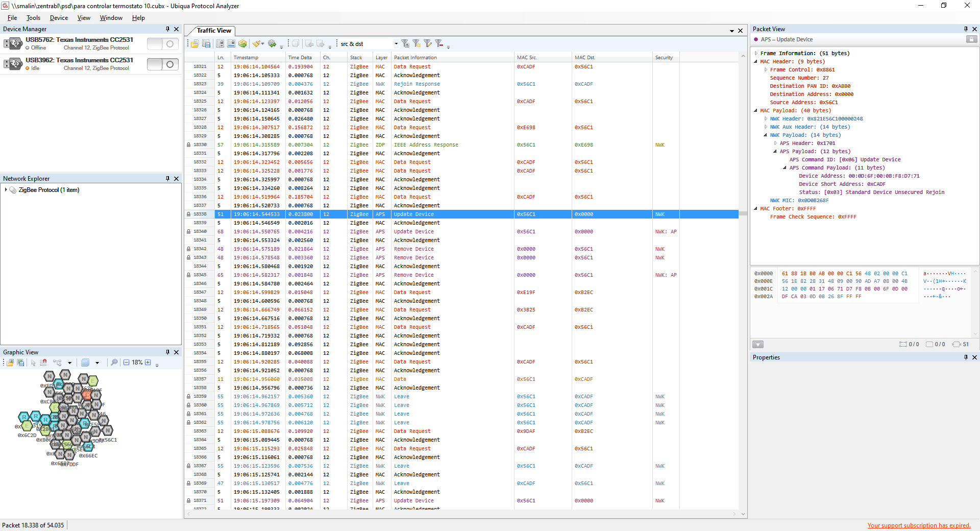Screen dimensions: 980x531
Task: Collapse the APS Command Payload node
Action: 785,167
